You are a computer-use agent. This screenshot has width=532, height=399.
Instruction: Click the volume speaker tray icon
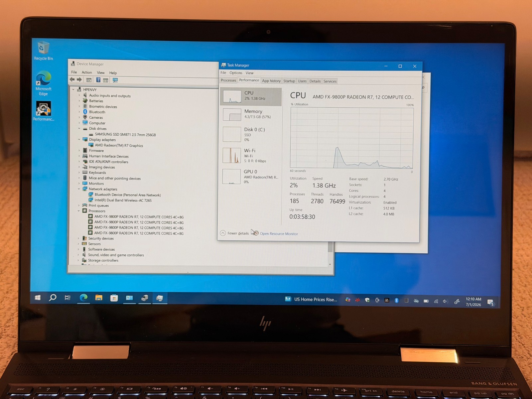point(445,301)
